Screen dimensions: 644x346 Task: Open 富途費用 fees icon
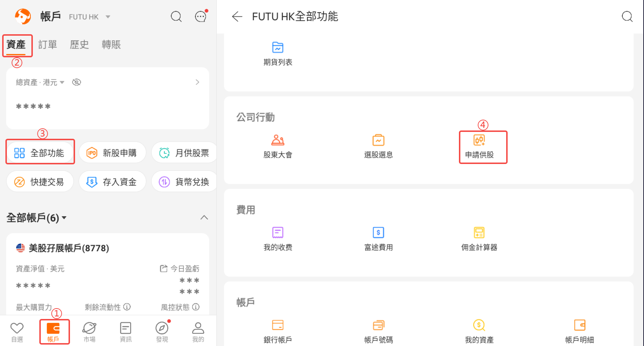pos(378,232)
